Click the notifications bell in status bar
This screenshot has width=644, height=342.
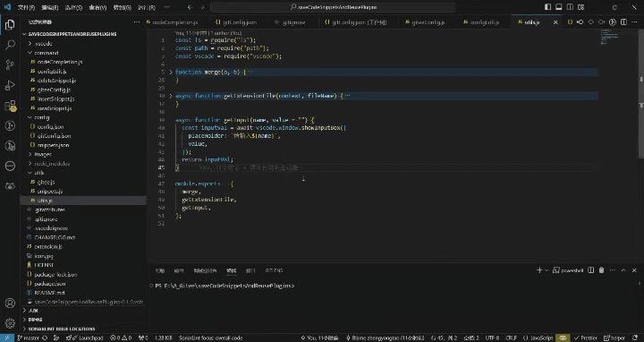[635, 338]
